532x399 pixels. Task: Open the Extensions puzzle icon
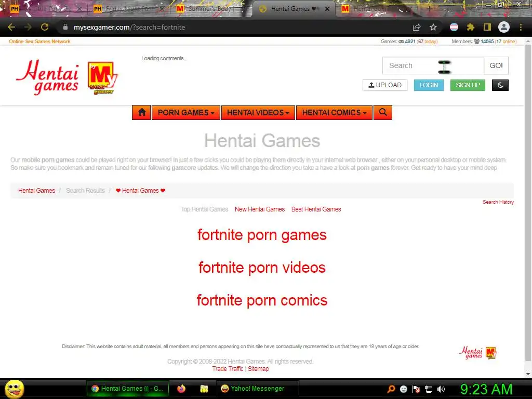coord(471,27)
